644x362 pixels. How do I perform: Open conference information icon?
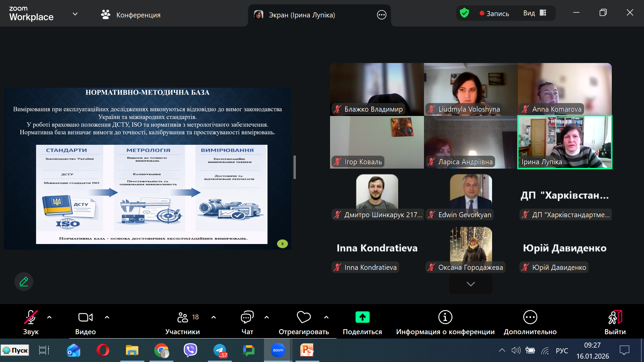(x=445, y=317)
